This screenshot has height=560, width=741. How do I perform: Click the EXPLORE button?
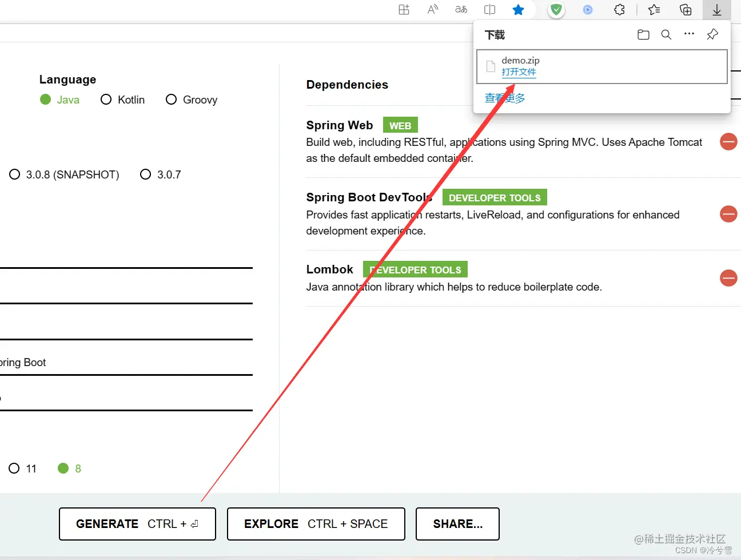[316, 524]
